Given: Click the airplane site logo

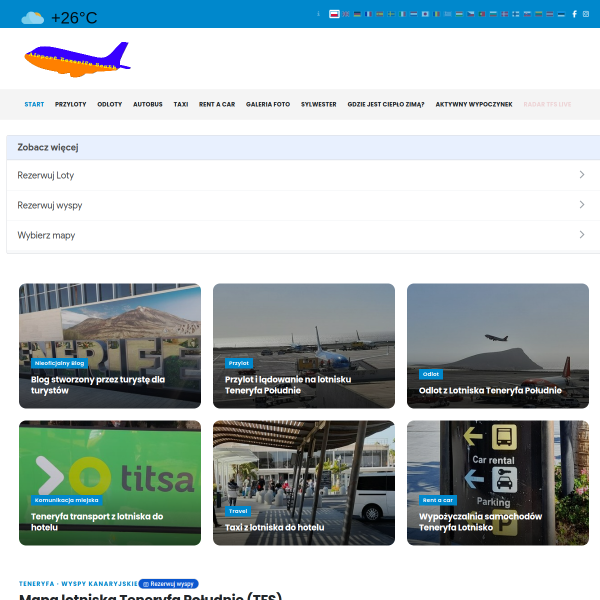Looking at the screenshot, I should pyautogui.click(x=78, y=59).
